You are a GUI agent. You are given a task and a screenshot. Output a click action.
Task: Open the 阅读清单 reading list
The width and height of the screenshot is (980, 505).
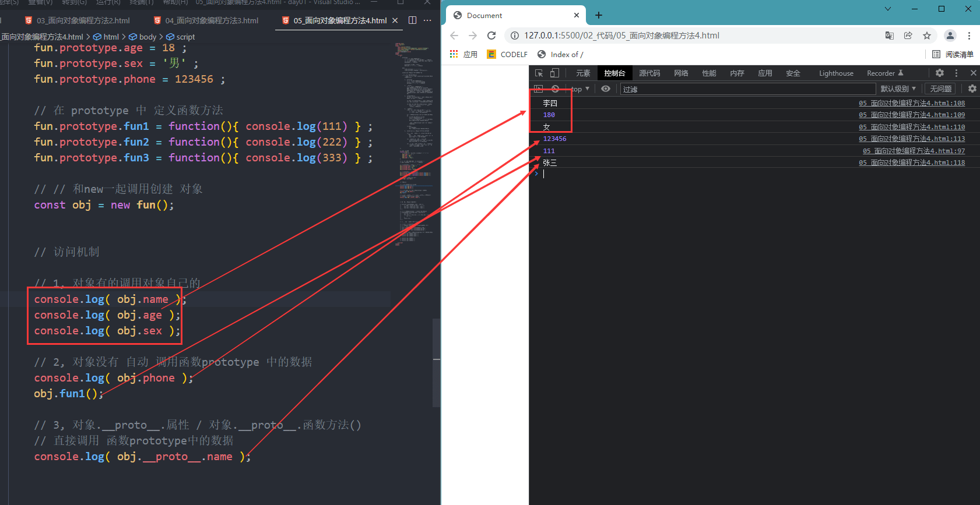[x=953, y=54]
